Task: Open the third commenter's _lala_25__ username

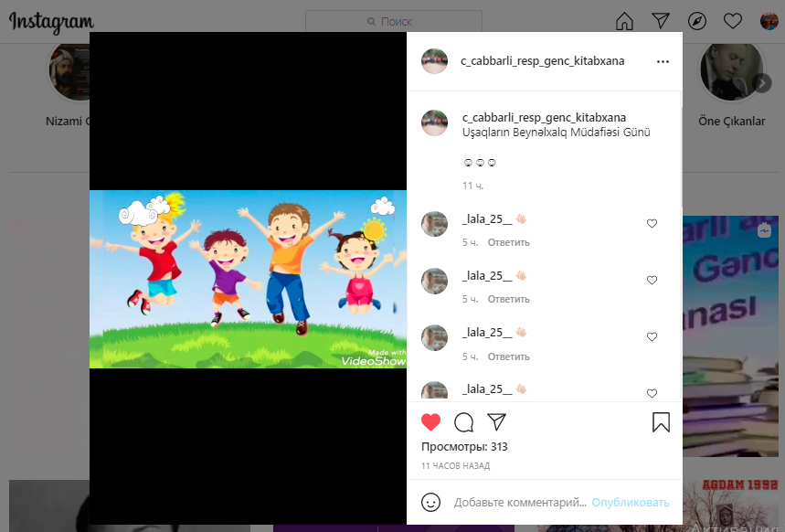Action: tap(487, 333)
